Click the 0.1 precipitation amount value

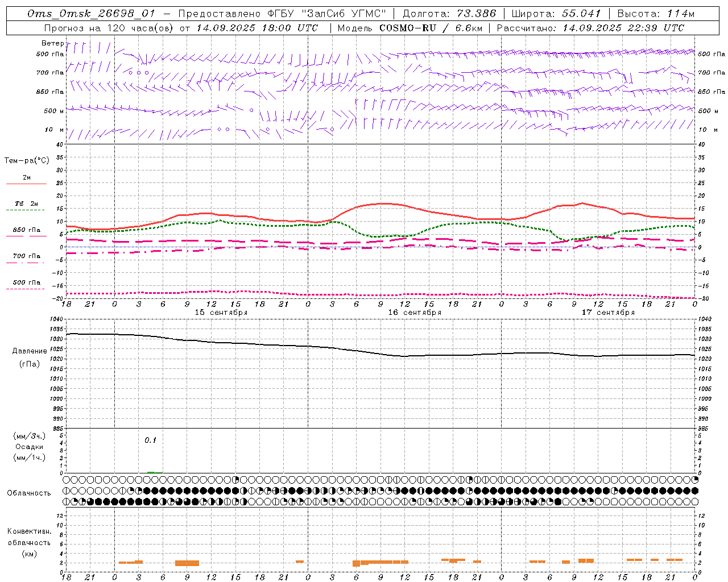point(150,440)
